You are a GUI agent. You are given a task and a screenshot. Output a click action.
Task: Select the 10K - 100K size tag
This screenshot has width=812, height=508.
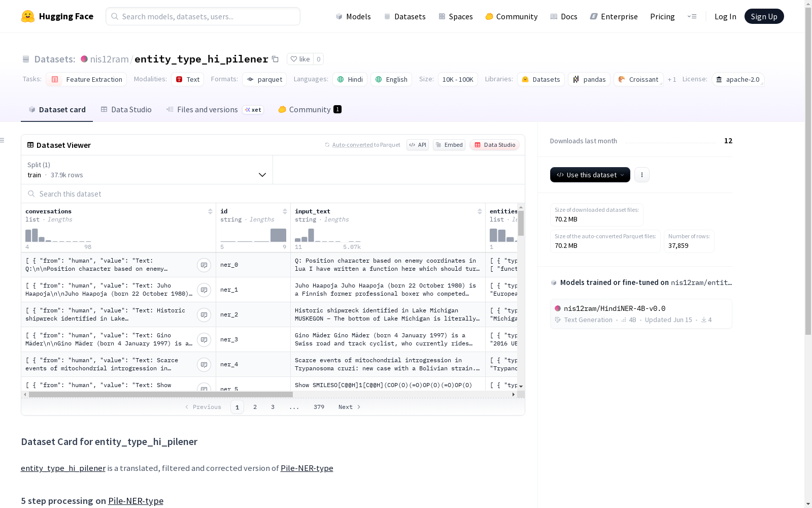point(458,79)
